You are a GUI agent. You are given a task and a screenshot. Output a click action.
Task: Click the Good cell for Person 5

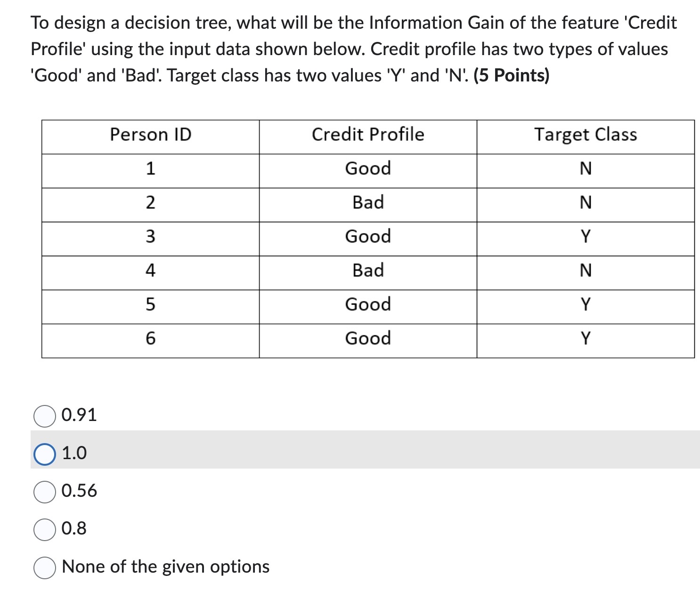368,304
